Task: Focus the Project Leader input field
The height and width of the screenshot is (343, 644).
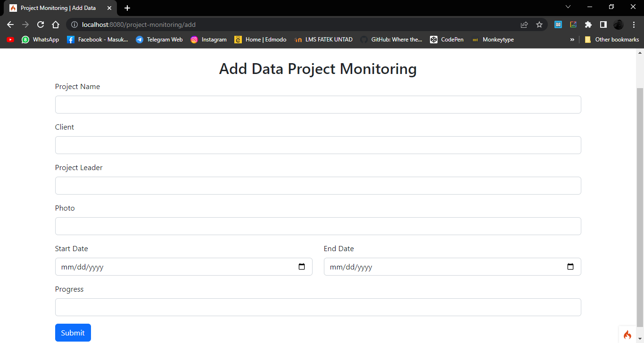Action: 318,186
